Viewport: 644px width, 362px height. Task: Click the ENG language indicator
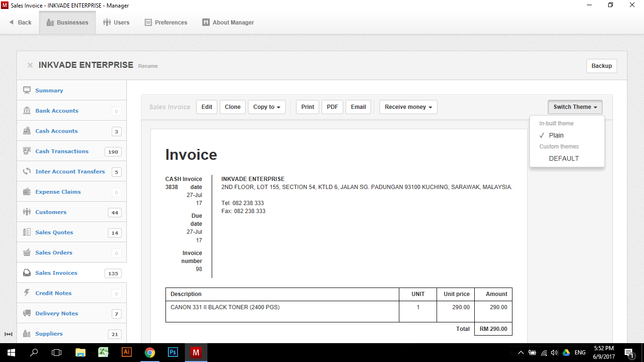point(580,353)
